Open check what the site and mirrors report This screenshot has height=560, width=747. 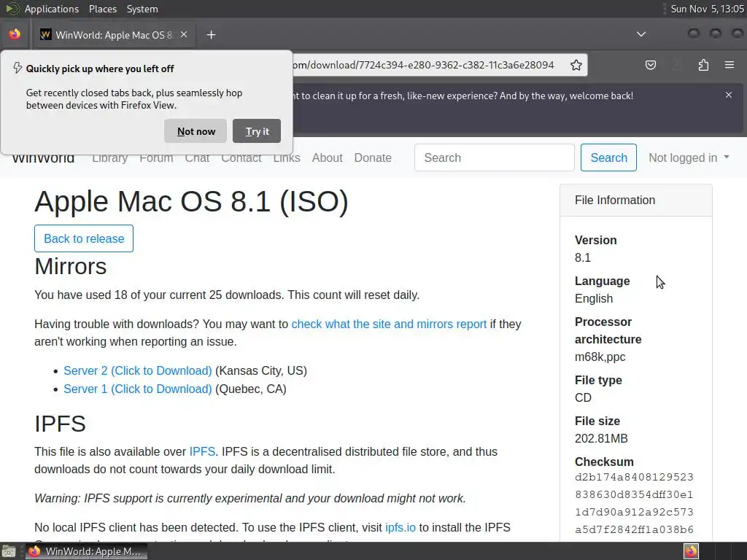[389, 324]
